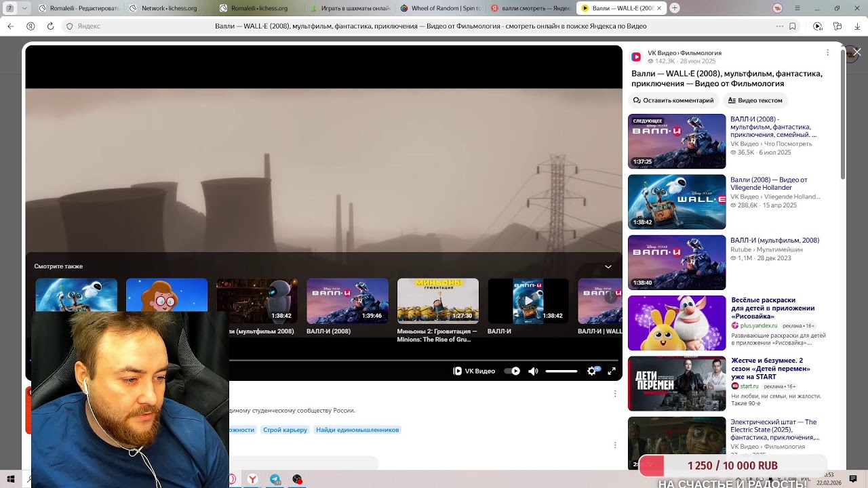Switch to the Network • lichess.org tab
Screen dimensions: 868x488
coord(170,9)
